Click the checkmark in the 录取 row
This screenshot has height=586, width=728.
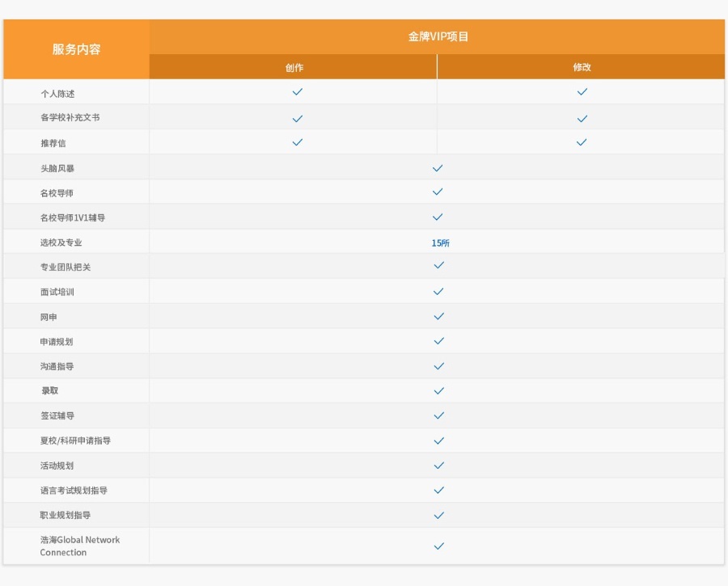tap(438, 391)
